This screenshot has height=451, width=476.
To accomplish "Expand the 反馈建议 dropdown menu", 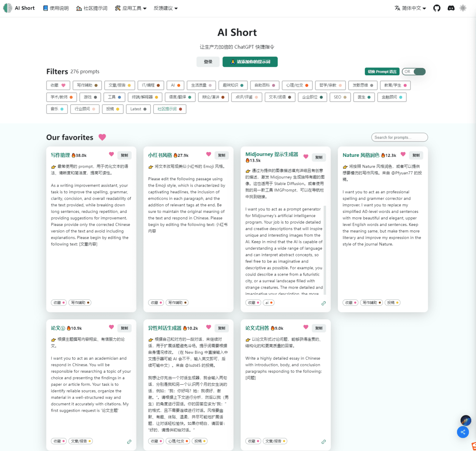I will [165, 8].
